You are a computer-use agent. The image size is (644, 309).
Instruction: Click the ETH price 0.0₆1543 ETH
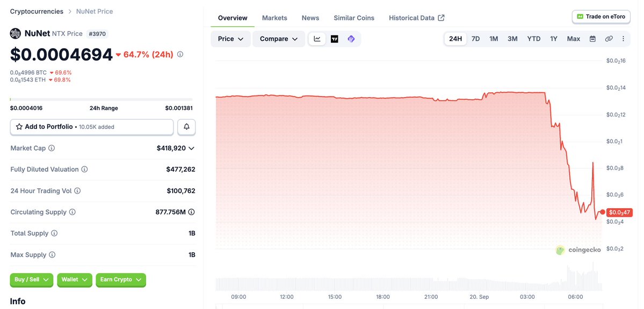coord(28,79)
